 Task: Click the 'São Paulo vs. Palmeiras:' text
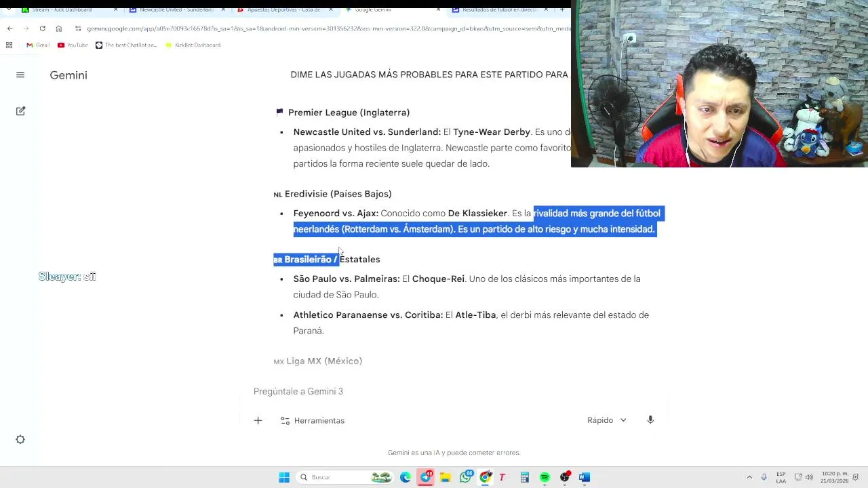[x=347, y=279]
